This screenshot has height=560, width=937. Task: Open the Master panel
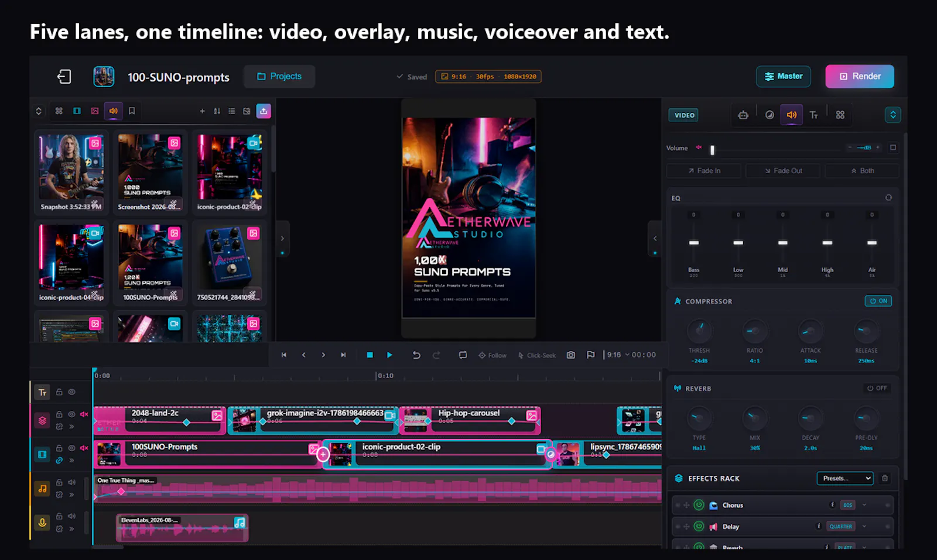784,77
